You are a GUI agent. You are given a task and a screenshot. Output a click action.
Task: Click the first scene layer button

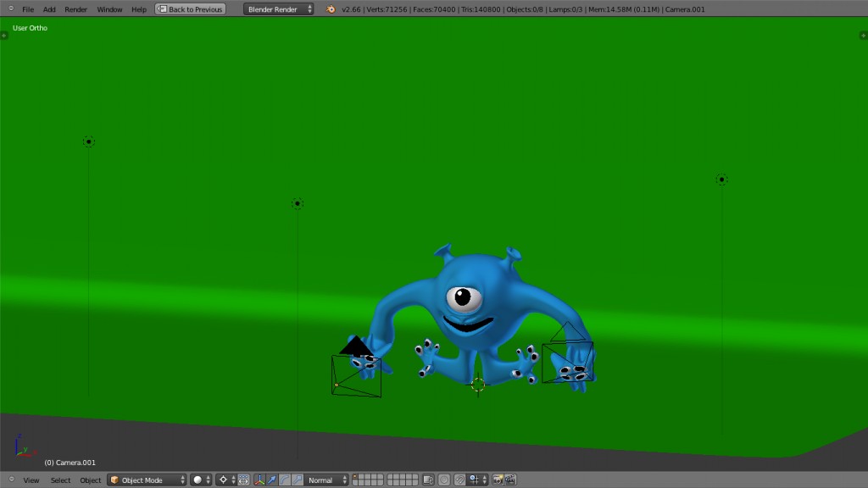point(356,477)
